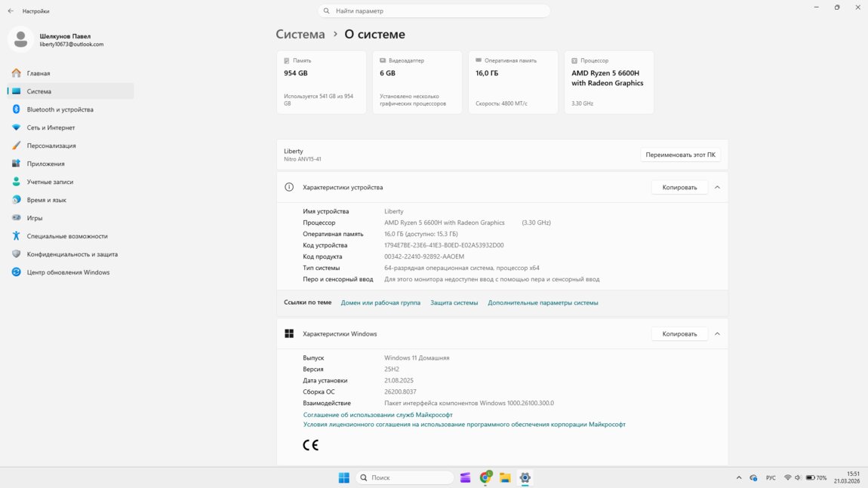
Task: Click the back arrow in Settings header
Action: pos(11,11)
